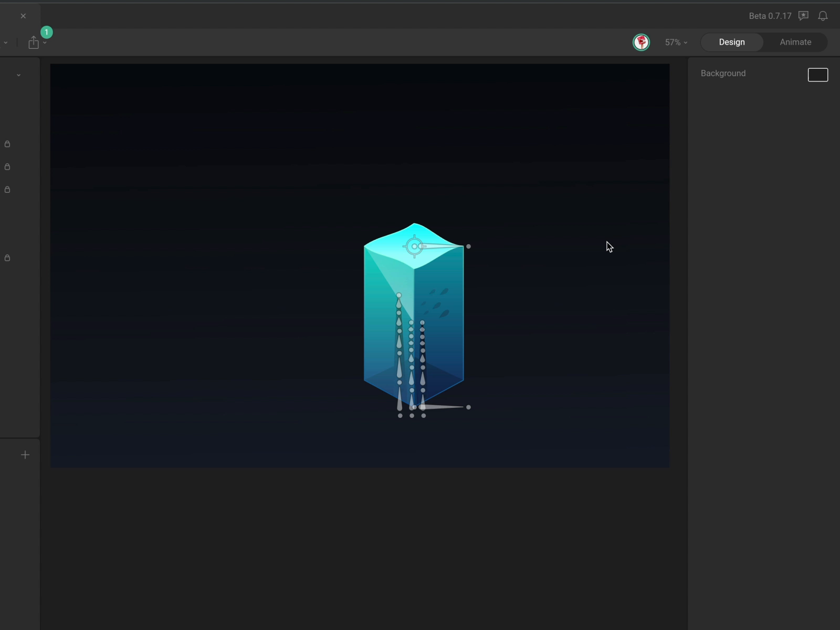Switch to the Animate tab
Viewport: 840px width, 630px height.
click(795, 42)
